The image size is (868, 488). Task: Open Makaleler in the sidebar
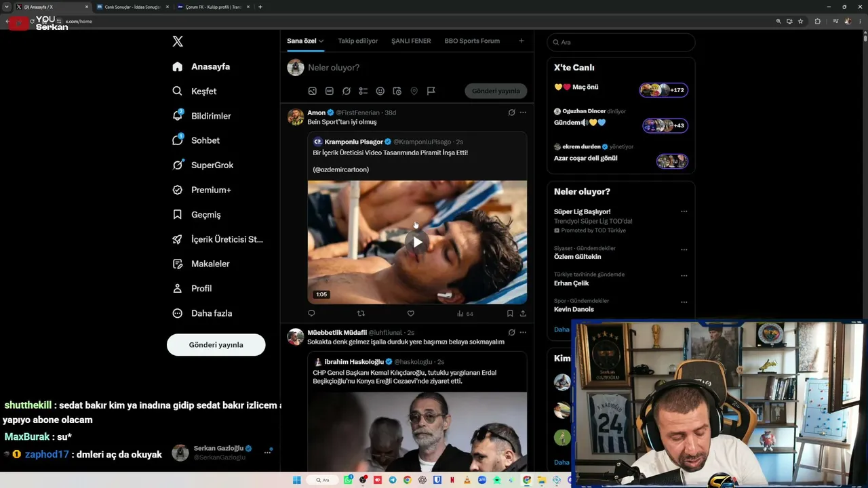click(201, 264)
